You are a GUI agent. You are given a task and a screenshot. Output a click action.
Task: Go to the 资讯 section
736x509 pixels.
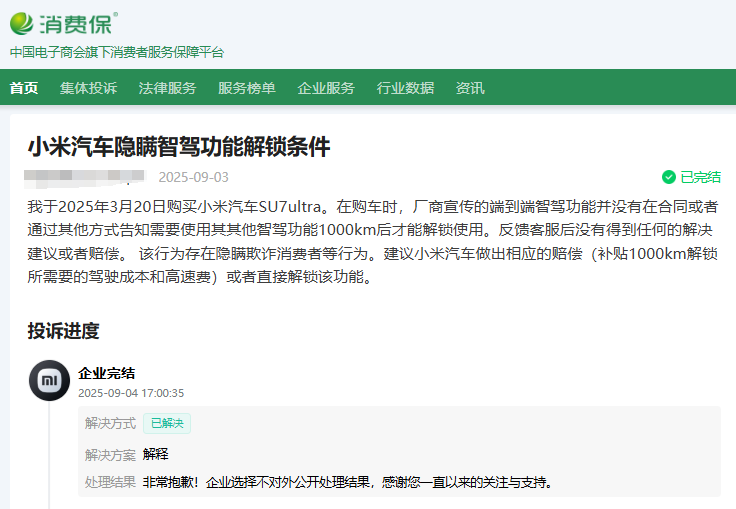pos(470,88)
